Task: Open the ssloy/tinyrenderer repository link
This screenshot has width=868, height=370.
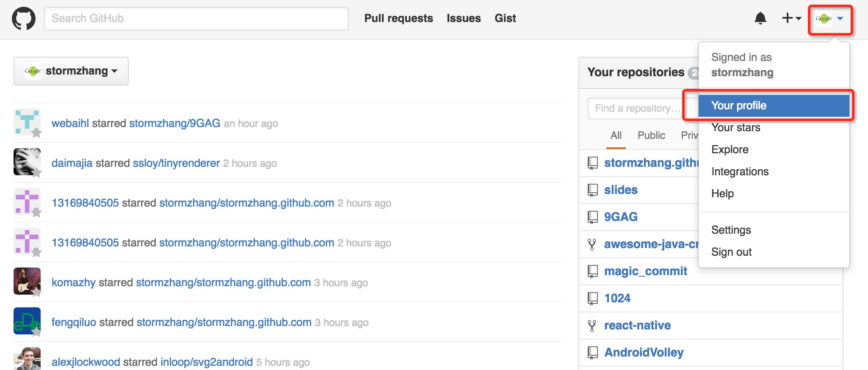Action: point(176,163)
